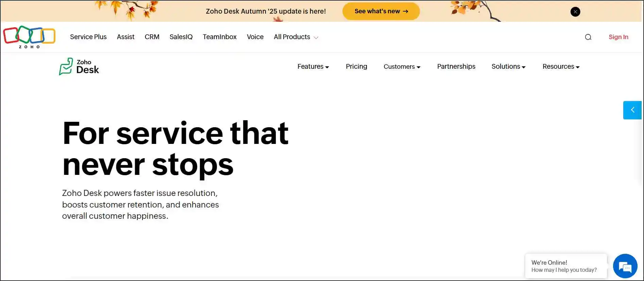Open the live chat bubble icon

pyautogui.click(x=625, y=266)
